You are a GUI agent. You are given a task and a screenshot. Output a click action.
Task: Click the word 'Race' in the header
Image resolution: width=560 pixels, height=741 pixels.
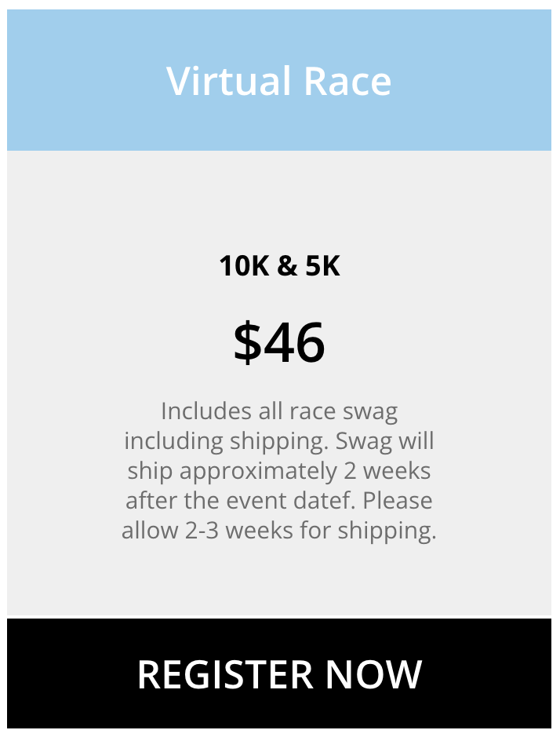(347, 81)
